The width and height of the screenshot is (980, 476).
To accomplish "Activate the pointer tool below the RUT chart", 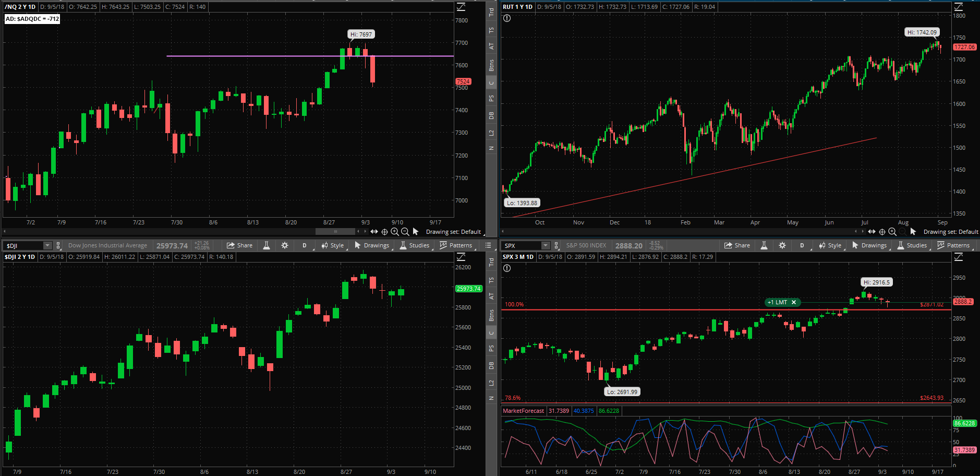I will pyautogui.click(x=913, y=231).
